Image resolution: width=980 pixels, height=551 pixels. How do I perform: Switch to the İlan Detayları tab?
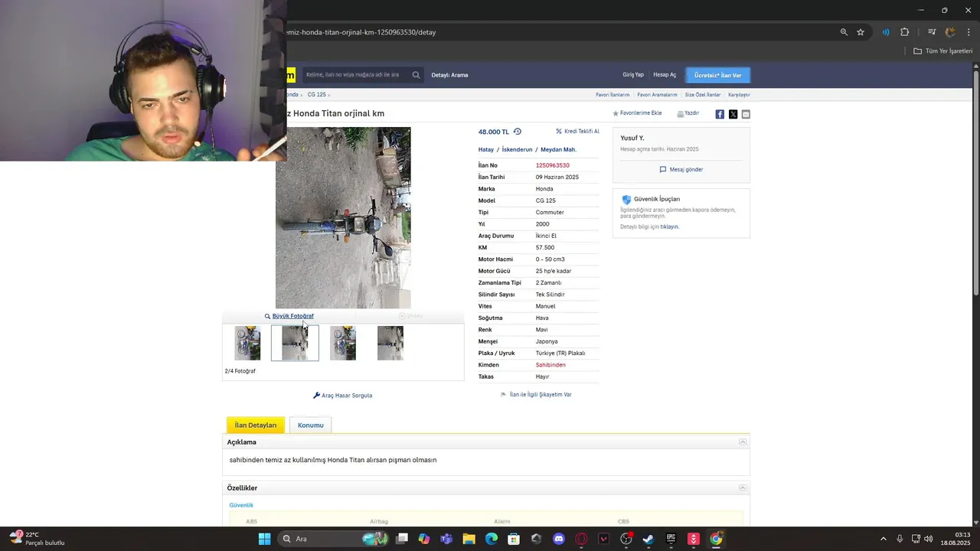pyautogui.click(x=256, y=425)
